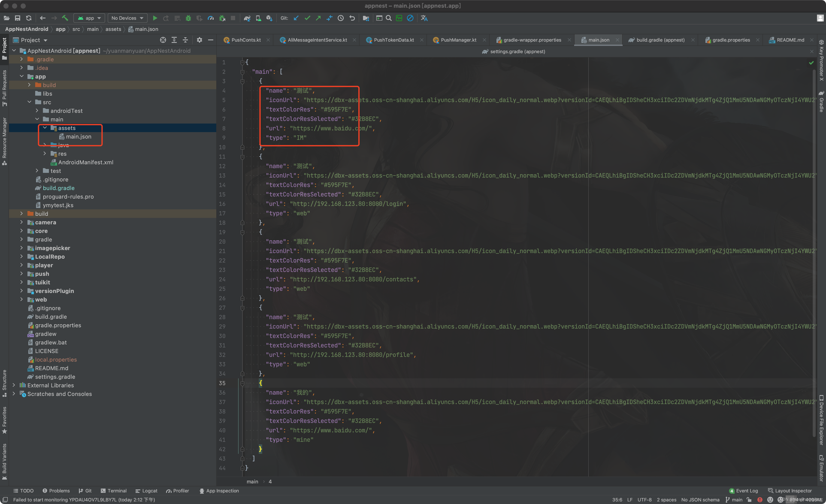Open Git history clock icon
Viewport: 826px width, 504px height.
(341, 18)
